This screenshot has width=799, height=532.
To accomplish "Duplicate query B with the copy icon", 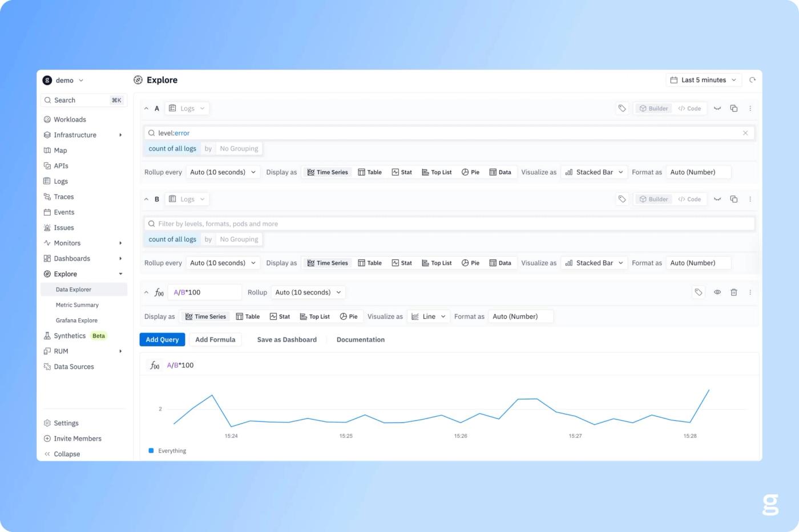I will pos(734,199).
